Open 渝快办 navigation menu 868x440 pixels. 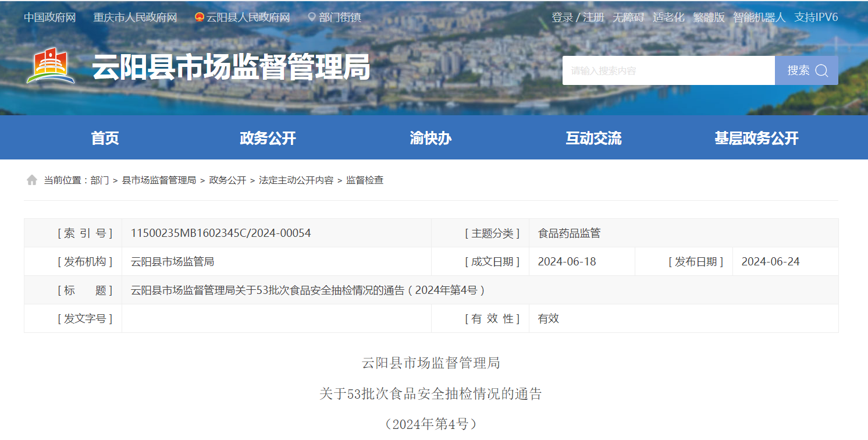(x=431, y=138)
